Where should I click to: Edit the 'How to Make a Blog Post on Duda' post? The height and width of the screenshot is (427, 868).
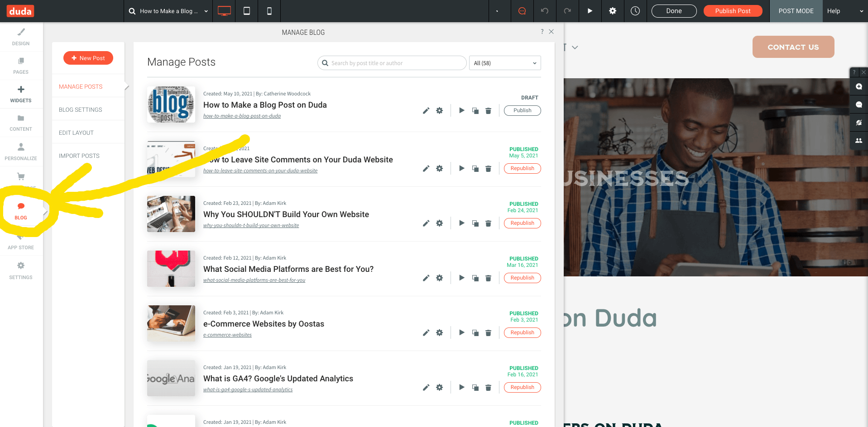(426, 110)
